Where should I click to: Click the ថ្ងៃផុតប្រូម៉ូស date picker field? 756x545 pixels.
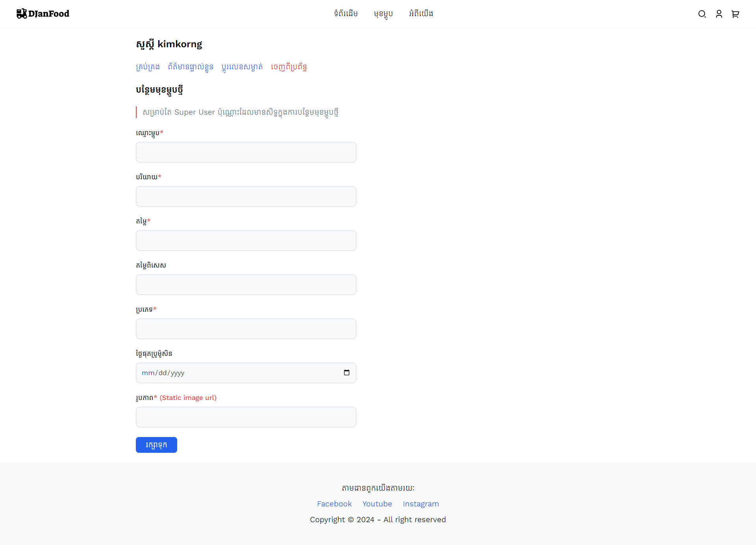tap(246, 372)
